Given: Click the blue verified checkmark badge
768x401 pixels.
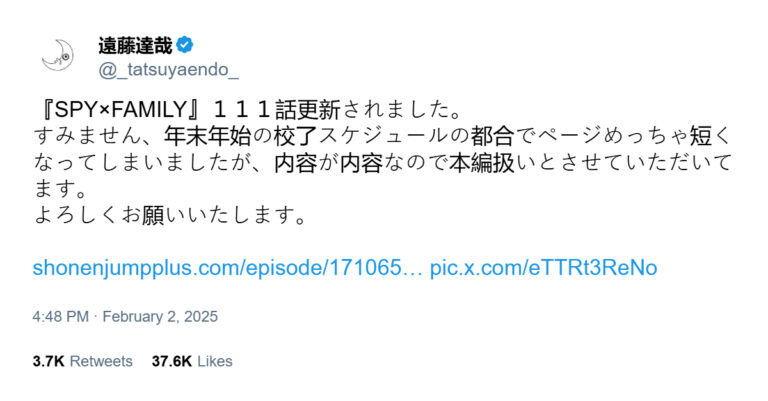Looking at the screenshot, I should (x=185, y=45).
